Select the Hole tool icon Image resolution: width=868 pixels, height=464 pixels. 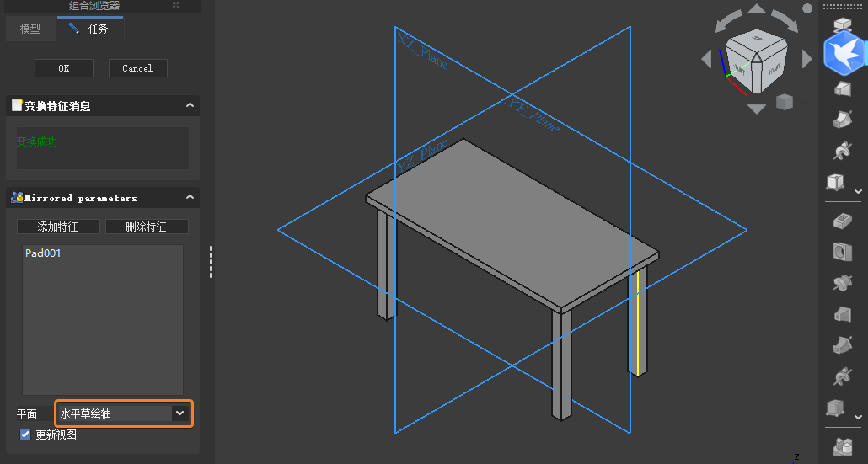[842, 252]
